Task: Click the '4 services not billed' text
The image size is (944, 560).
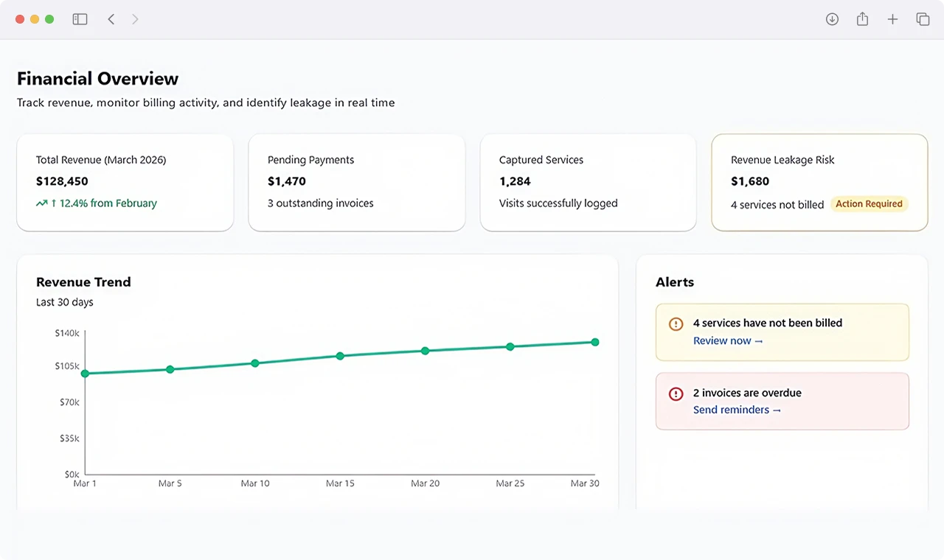Action: [x=777, y=205]
